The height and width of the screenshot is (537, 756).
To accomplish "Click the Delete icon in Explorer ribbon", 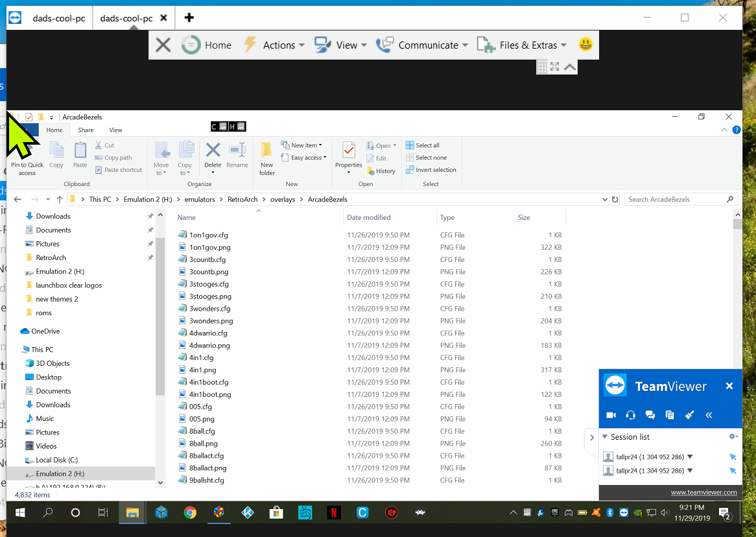I will (x=213, y=156).
